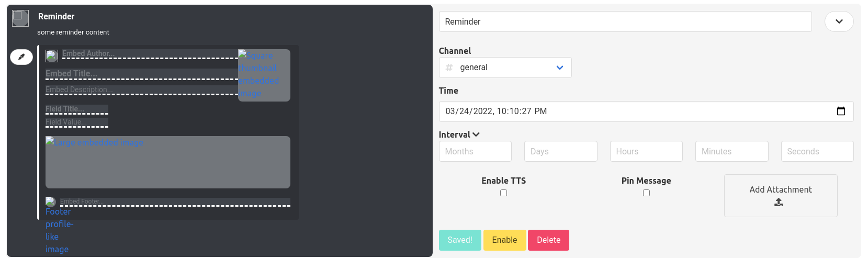Toggle the Pin Message checkbox
The image size is (868, 258).
coord(646,193)
